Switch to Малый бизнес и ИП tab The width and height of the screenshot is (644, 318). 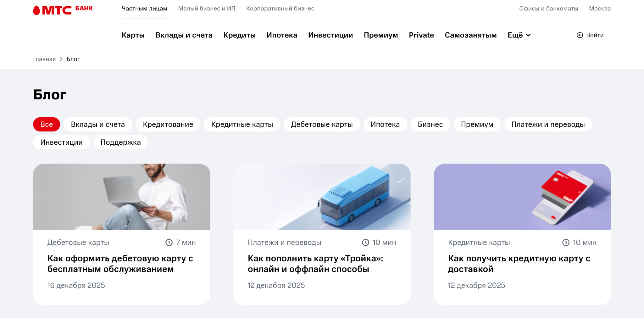[207, 8]
